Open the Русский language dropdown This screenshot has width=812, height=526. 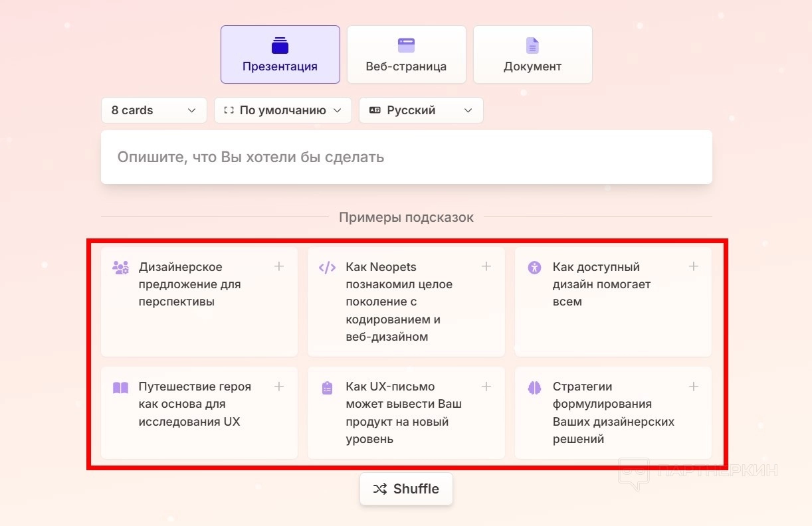pyautogui.click(x=421, y=110)
